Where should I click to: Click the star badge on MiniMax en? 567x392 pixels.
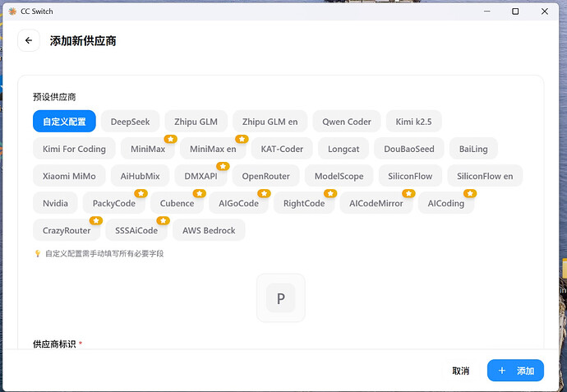[242, 139]
